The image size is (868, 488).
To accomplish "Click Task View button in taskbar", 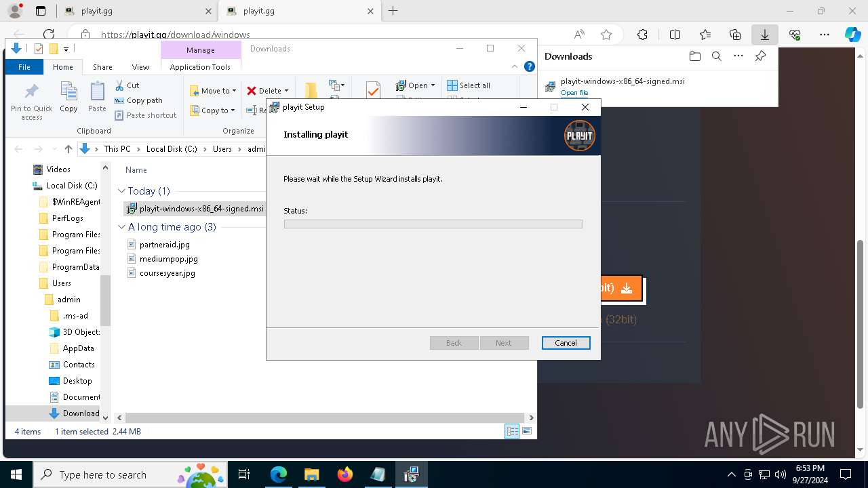I will pyautogui.click(x=244, y=474).
